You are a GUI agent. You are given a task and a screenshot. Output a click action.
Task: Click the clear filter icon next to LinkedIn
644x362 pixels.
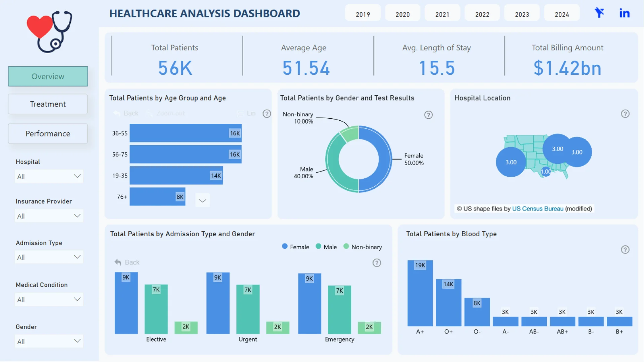pyautogui.click(x=599, y=13)
